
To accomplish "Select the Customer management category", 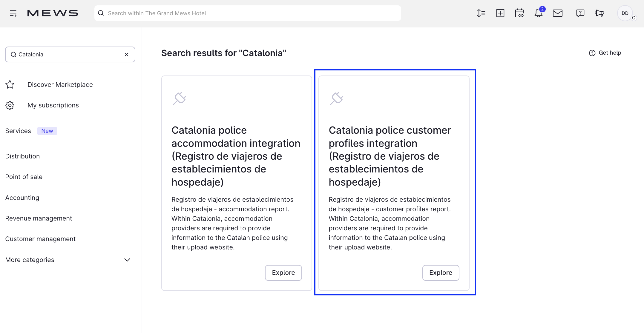I will [x=40, y=239].
